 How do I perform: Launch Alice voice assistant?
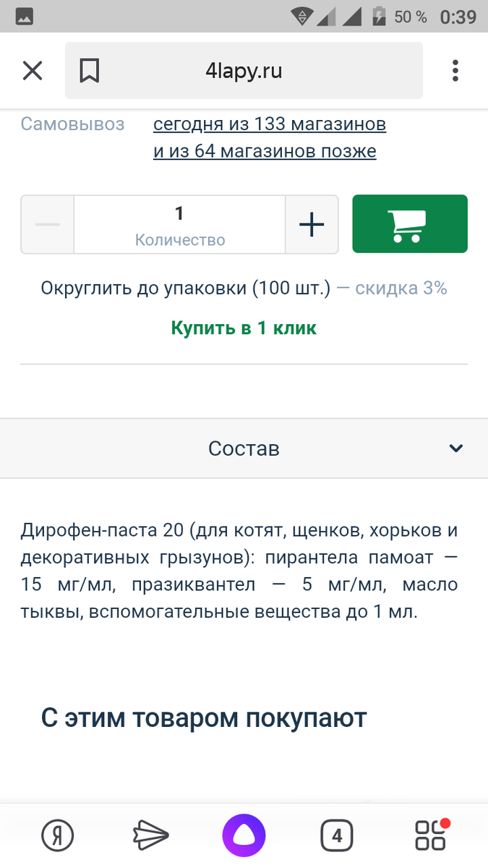(x=244, y=837)
